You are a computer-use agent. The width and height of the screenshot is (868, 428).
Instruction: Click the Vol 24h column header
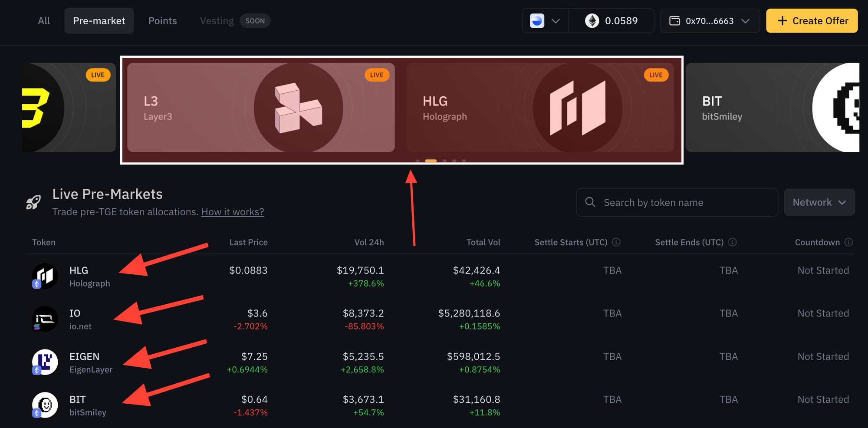point(369,242)
